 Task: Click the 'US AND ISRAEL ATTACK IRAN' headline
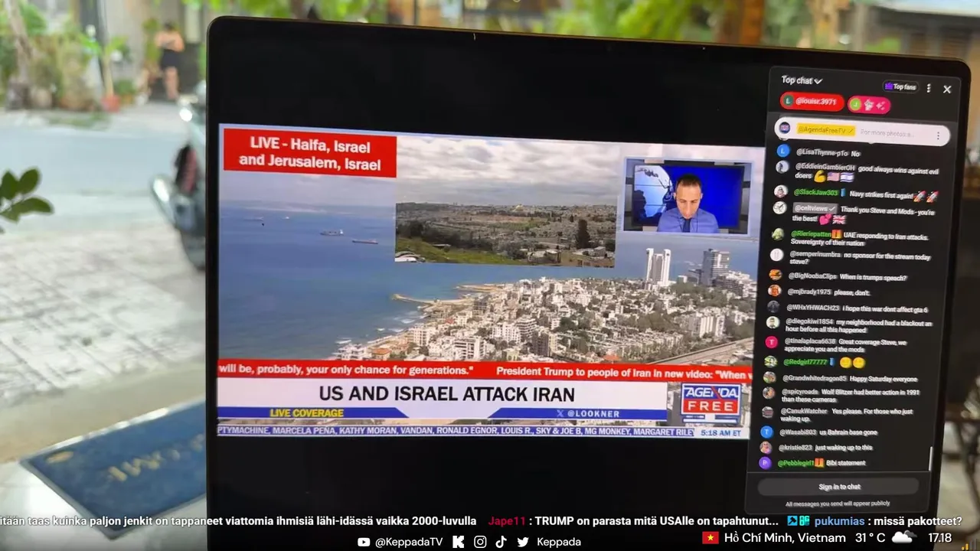pyautogui.click(x=446, y=394)
